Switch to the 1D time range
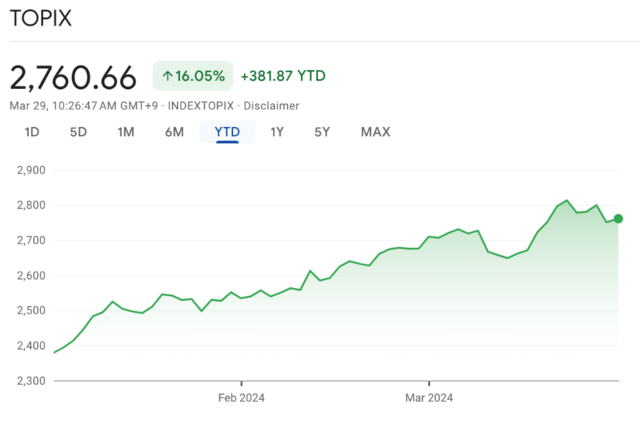This screenshot has width=640, height=421. click(32, 132)
